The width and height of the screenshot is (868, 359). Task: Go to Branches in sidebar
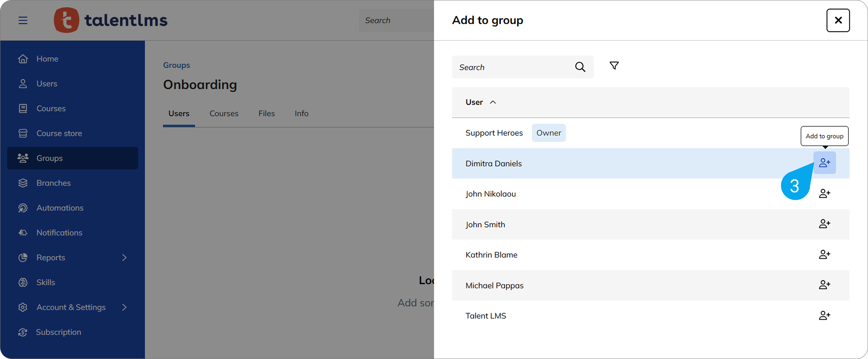(x=53, y=183)
